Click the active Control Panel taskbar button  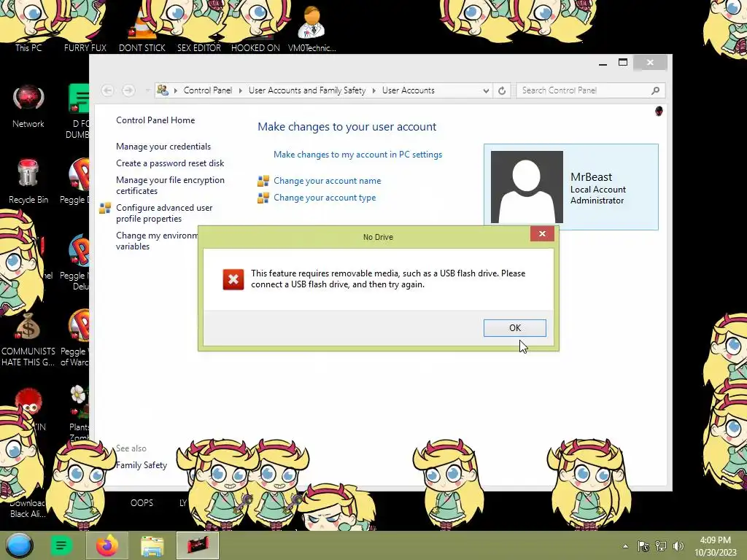[x=197, y=545]
